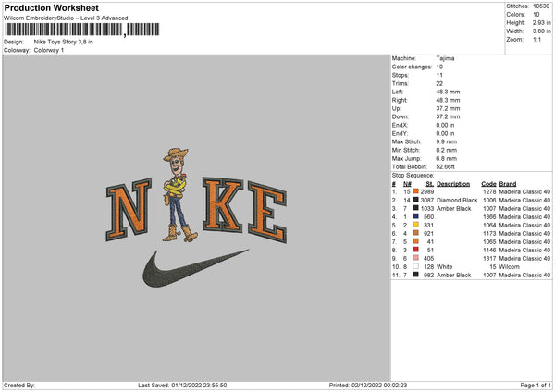Click the orange letter N in the design

coord(129,209)
